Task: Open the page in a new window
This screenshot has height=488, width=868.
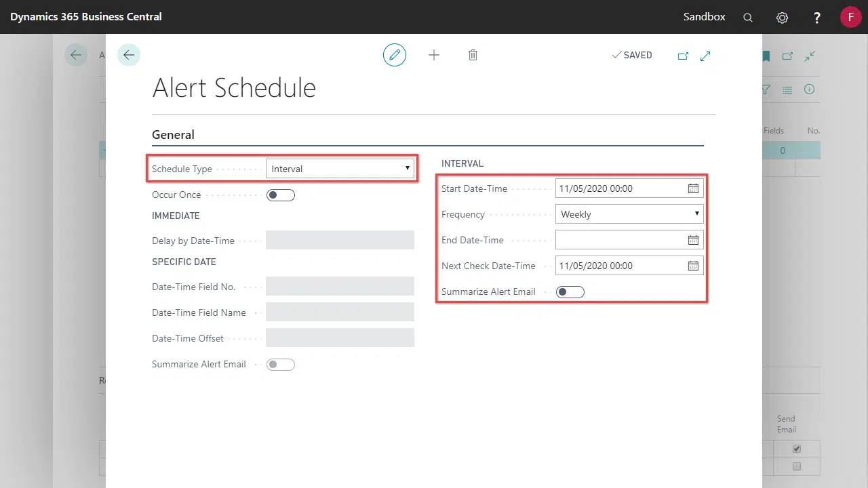Action: [683, 56]
